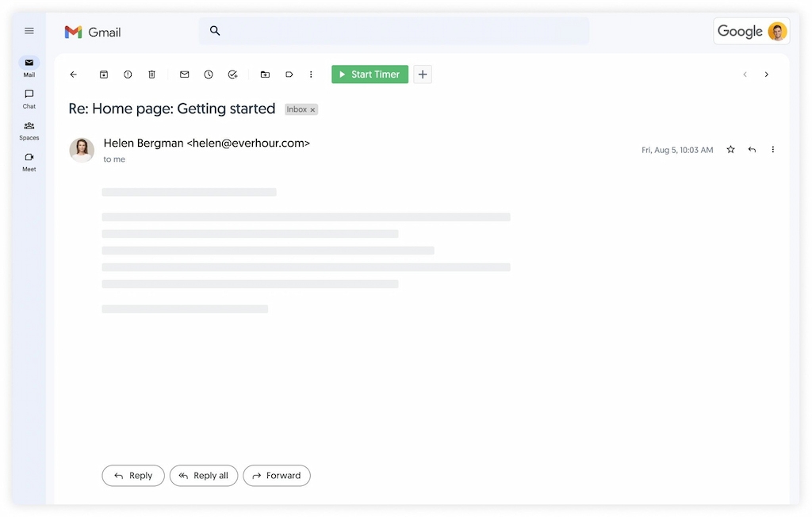Switch to Spaces in sidebar
The image size is (812, 517).
pos(29,131)
